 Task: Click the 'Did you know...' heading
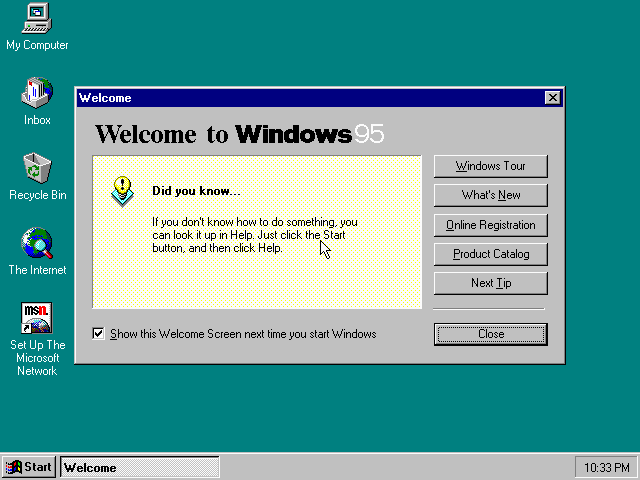click(196, 191)
